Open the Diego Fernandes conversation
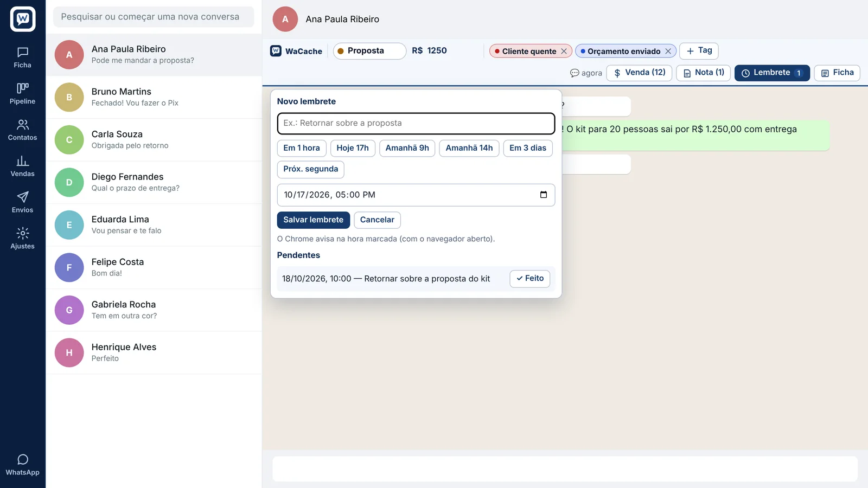 (154, 182)
